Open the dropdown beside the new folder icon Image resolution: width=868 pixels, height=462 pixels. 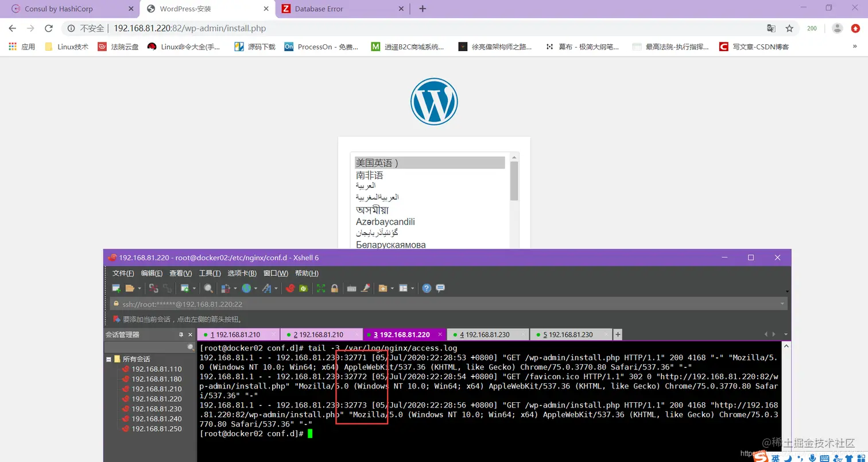tap(392, 288)
